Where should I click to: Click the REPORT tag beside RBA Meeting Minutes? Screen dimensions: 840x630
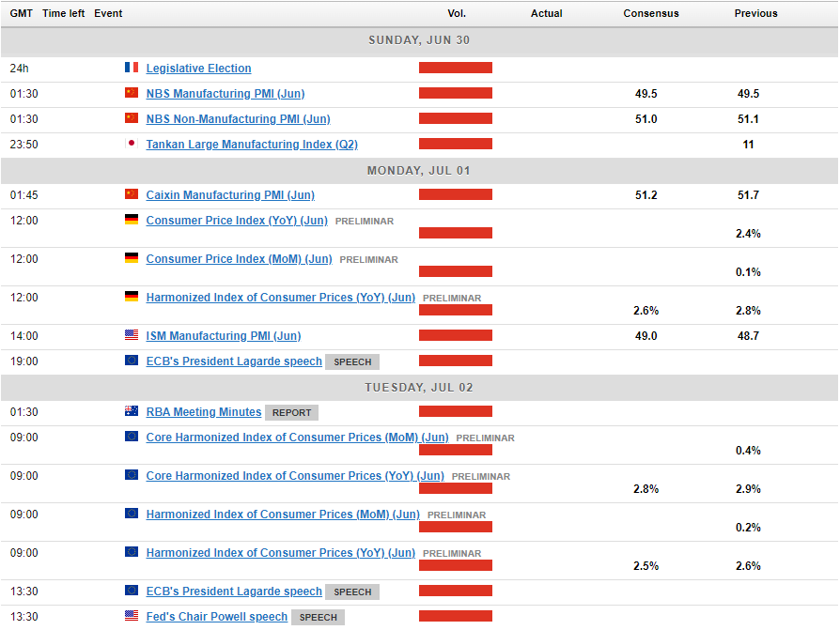pos(291,412)
